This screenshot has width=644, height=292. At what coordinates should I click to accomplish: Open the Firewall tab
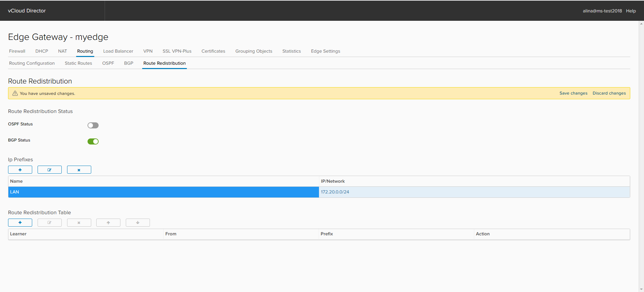(17, 51)
